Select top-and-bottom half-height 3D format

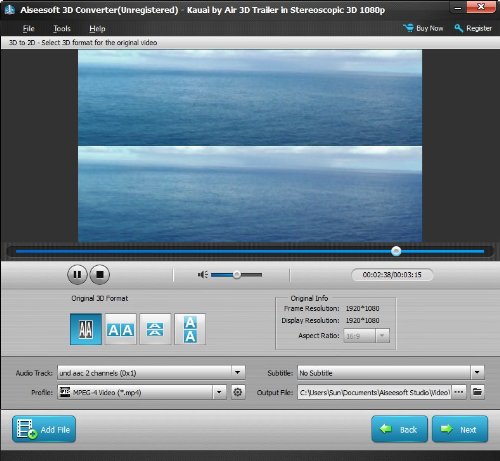[155, 329]
